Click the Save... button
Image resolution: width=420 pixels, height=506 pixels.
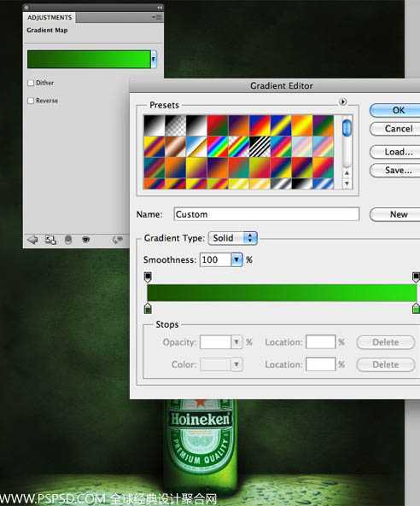click(395, 170)
